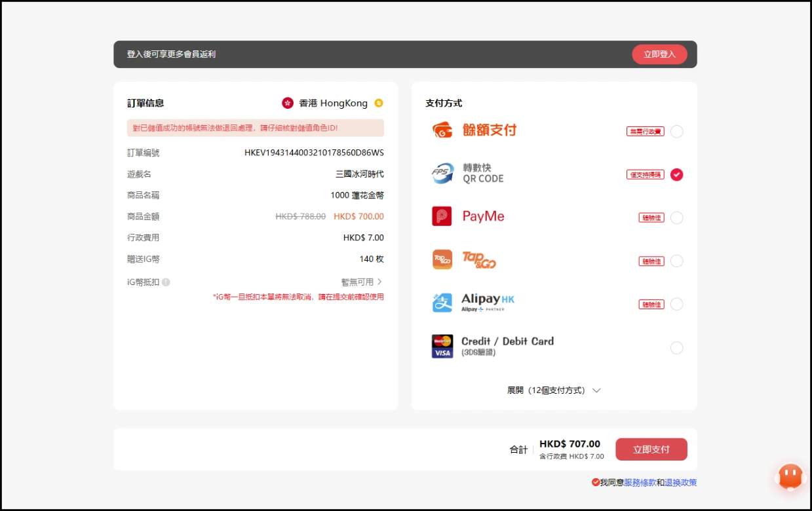The image size is (812, 511).
Task: Change the Hong Kong region selector
Action: point(378,103)
